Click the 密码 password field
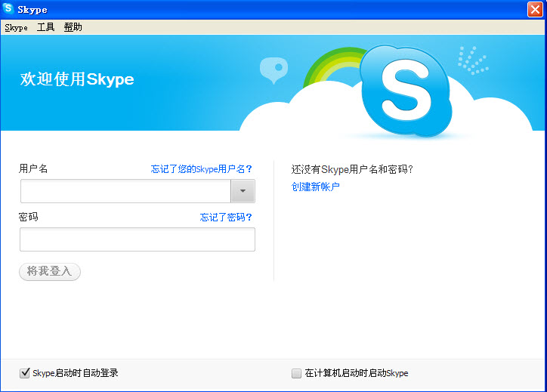 (x=138, y=239)
